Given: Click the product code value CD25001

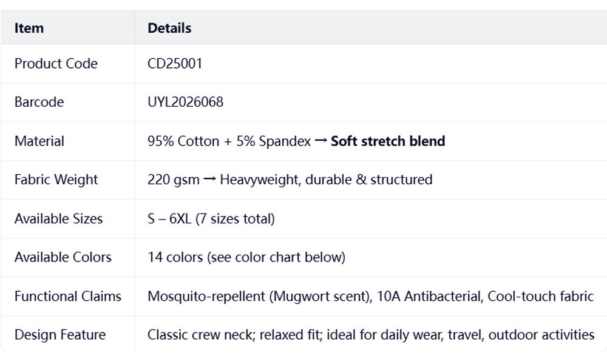Looking at the screenshot, I should pyautogui.click(x=175, y=64).
